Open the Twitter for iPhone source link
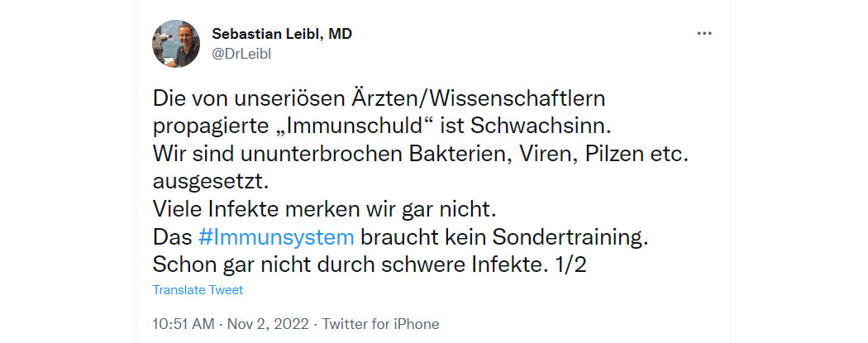The image size is (868, 343). pyautogui.click(x=380, y=324)
